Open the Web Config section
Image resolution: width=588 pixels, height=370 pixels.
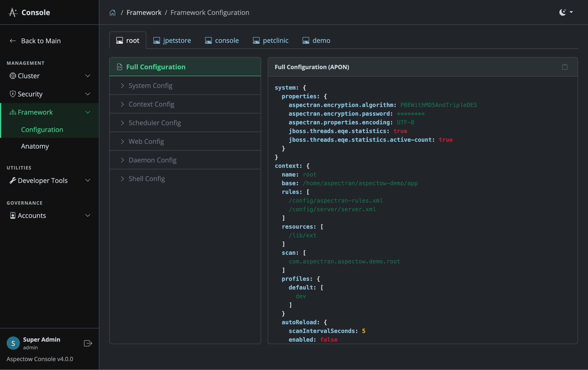pyautogui.click(x=185, y=141)
